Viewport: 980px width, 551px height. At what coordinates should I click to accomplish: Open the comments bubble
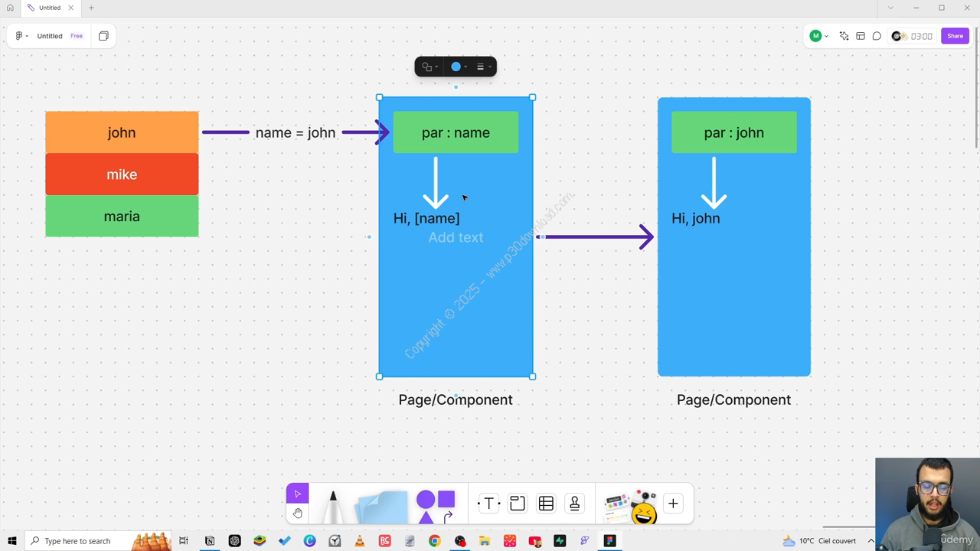[x=877, y=36]
